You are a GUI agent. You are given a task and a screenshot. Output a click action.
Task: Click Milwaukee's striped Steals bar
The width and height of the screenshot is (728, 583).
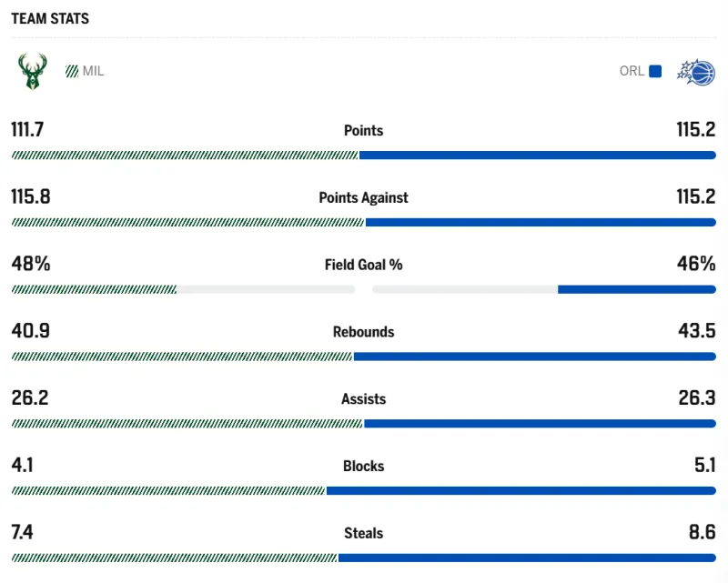(x=174, y=558)
